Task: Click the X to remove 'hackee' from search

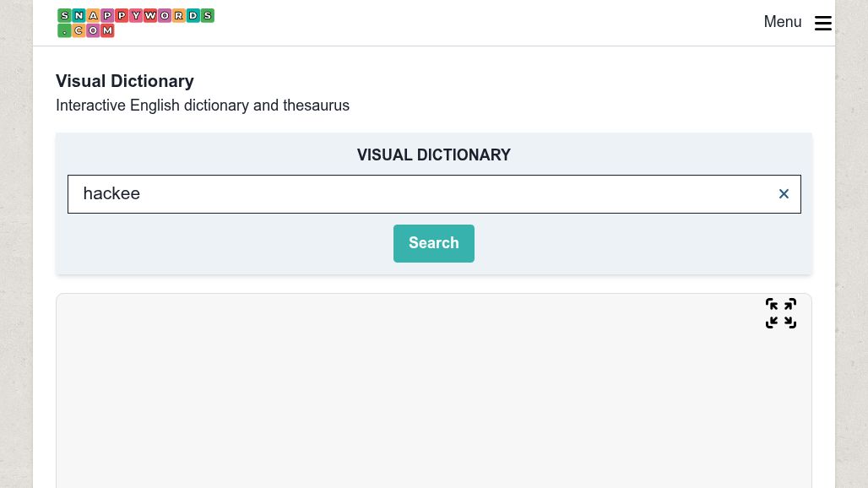Action: (x=784, y=193)
